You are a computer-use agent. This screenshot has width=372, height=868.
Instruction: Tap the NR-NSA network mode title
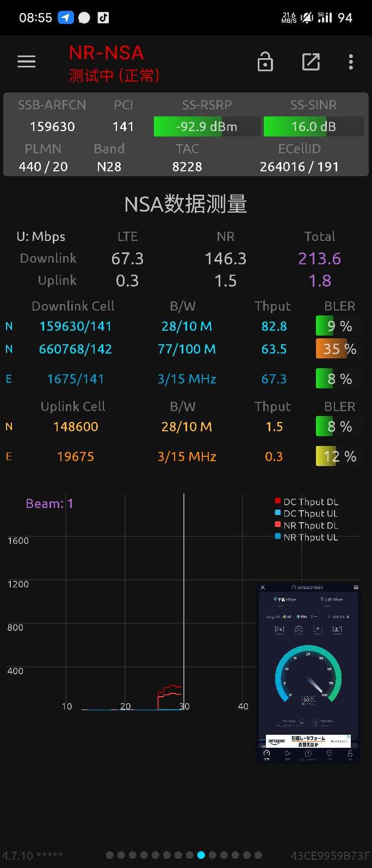(x=107, y=53)
